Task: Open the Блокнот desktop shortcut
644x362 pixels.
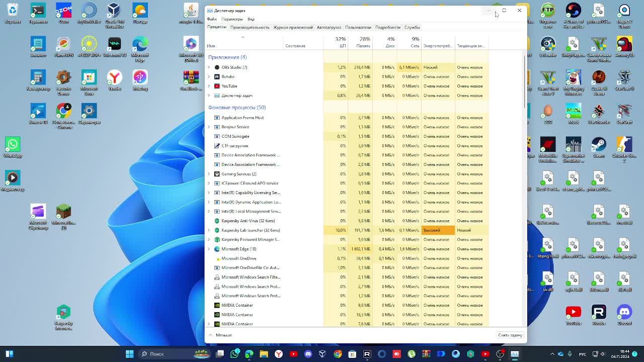Action: [38, 47]
